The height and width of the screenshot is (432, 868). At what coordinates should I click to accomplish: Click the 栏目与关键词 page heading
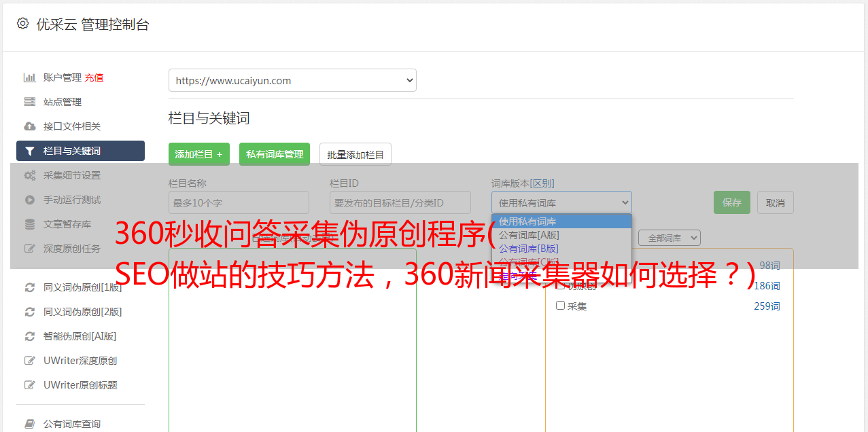pos(209,118)
